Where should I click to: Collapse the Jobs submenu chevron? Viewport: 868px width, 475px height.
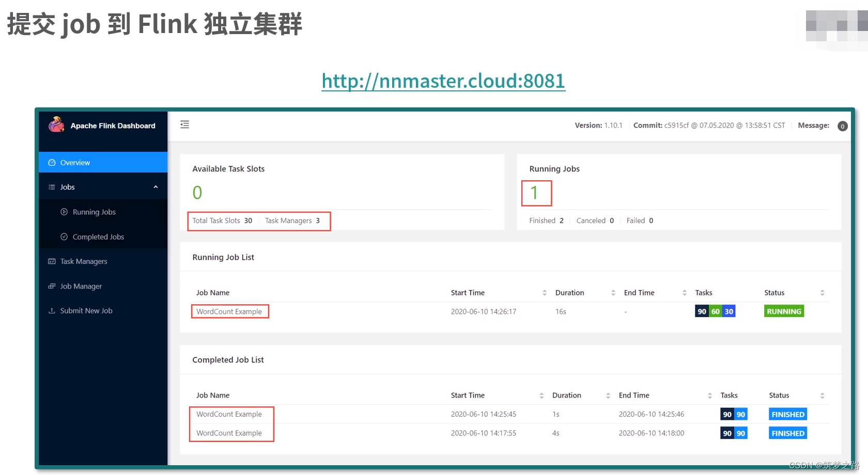(156, 187)
